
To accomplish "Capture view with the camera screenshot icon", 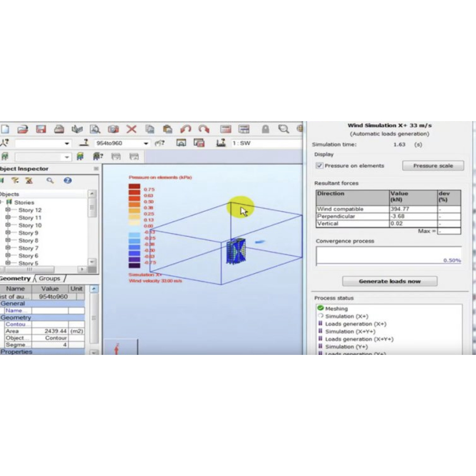I will [x=113, y=129].
